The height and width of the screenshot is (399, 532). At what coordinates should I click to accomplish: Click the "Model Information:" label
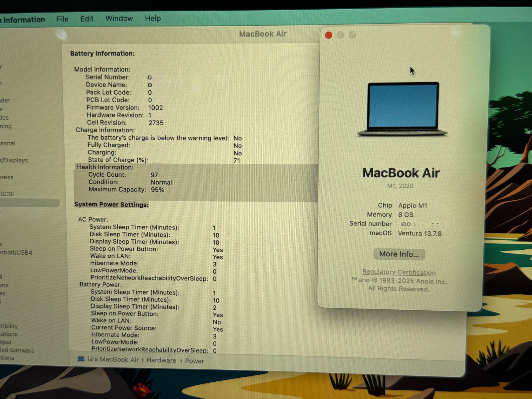pyautogui.click(x=102, y=69)
